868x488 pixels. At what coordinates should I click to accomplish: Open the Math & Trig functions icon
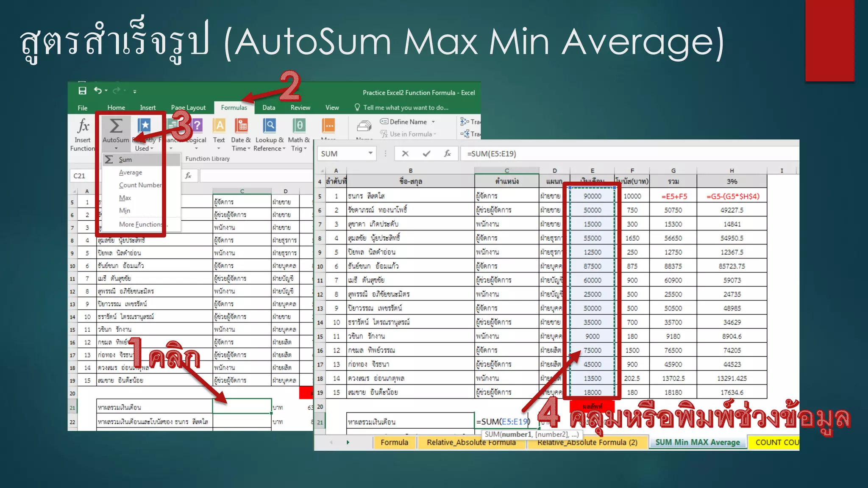coord(299,125)
